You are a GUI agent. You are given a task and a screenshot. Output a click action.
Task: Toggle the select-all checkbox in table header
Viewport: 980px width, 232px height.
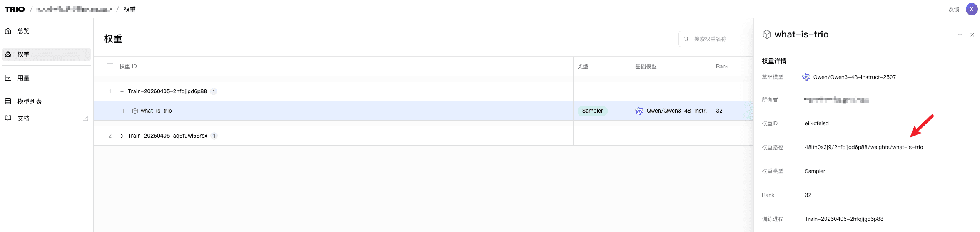coord(110,66)
